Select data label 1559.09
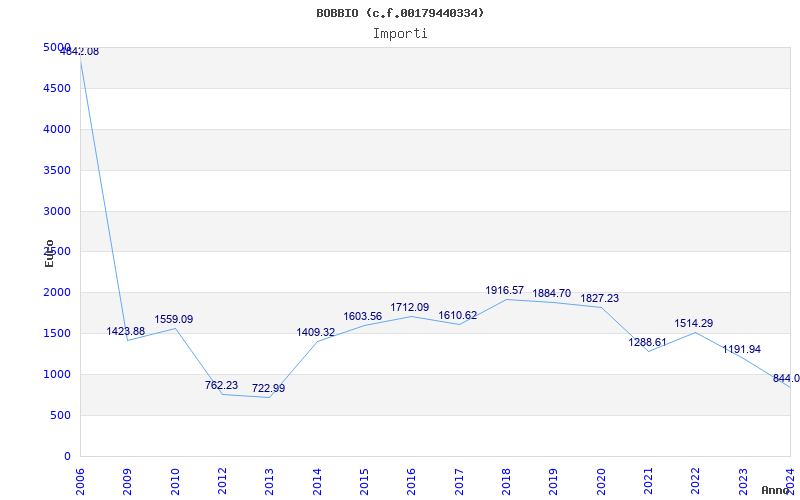Screen dimensions: 800x500 click(x=174, y=319)
